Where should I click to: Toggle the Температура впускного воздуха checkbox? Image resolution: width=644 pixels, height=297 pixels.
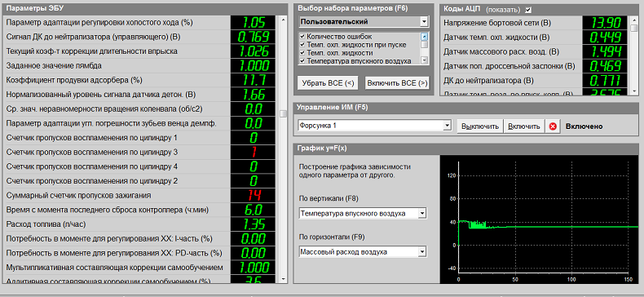coord(302,61)
